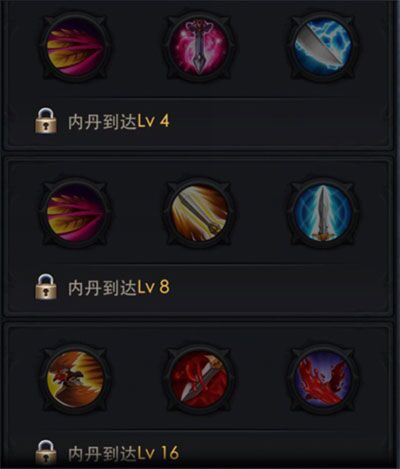Screen dimensions: 400x469
Task: Click empty space between flaming charge and ribbon dagger
Action: click(x=137, y=380)
